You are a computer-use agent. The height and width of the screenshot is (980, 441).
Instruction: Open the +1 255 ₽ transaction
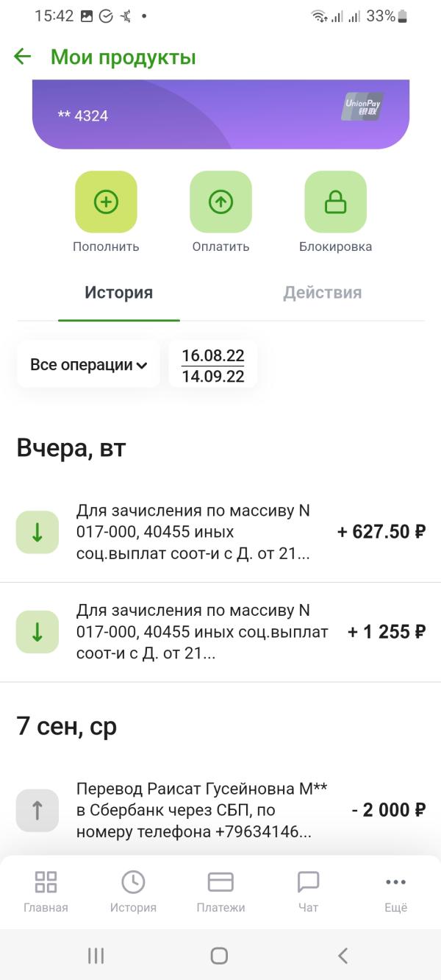pos(220,631)
